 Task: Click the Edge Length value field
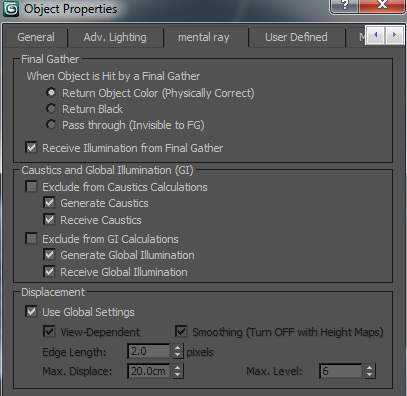pos(149,351)
